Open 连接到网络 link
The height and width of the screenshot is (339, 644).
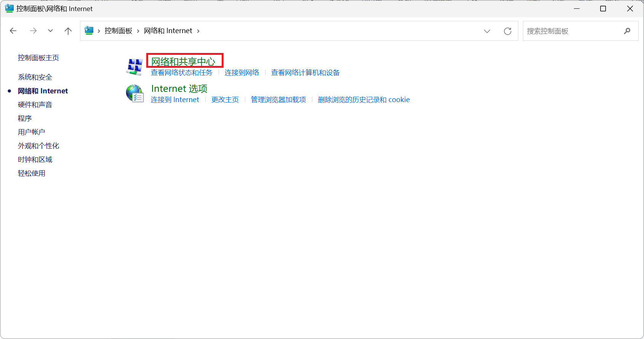(242, 73)
